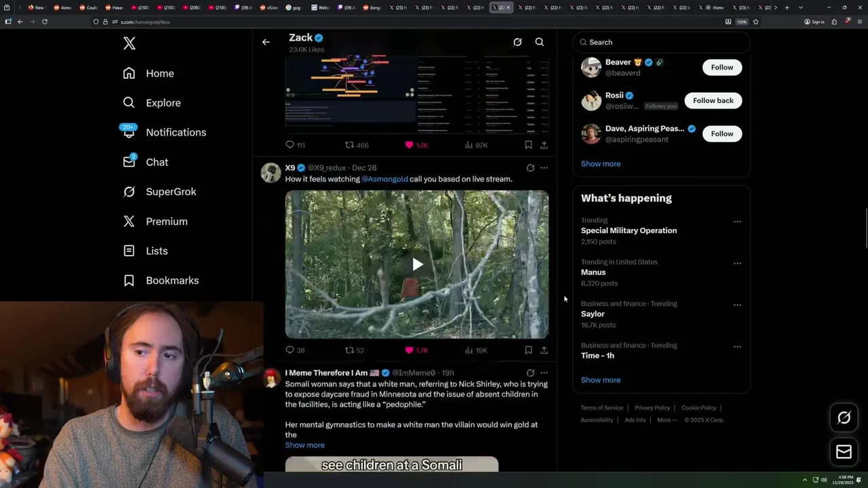The image size is (868, 488).
Task: Open Terms of Service footer link
Action: click(x=601, y=408)
